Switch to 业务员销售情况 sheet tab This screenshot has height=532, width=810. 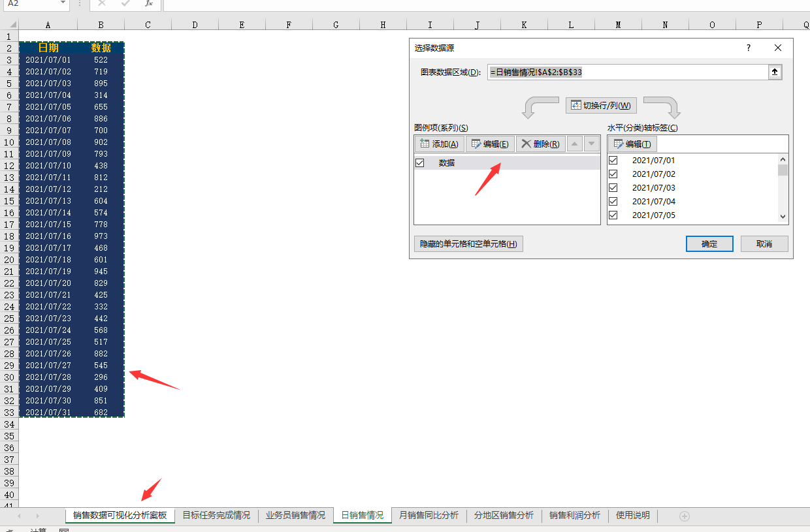295,515
